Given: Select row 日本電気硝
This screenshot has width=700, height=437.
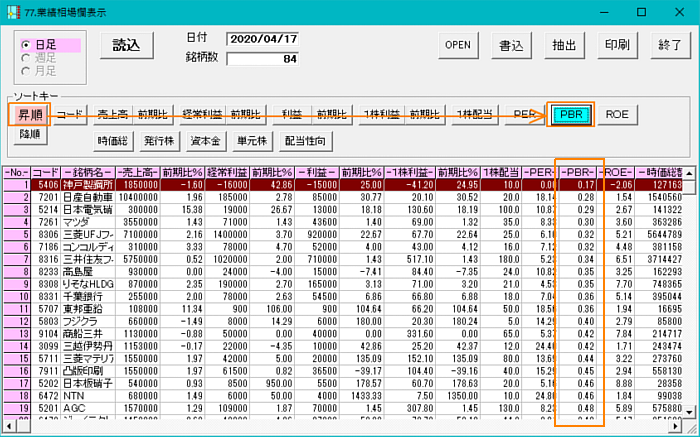Looking at the screenshot, I should (343, 210).
